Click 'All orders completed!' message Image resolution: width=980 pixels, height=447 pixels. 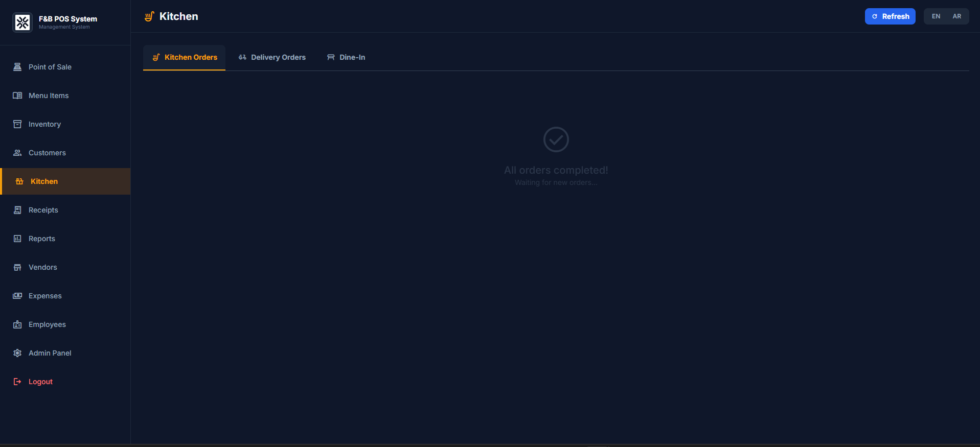pyautogui.click(x=556, y=170)
